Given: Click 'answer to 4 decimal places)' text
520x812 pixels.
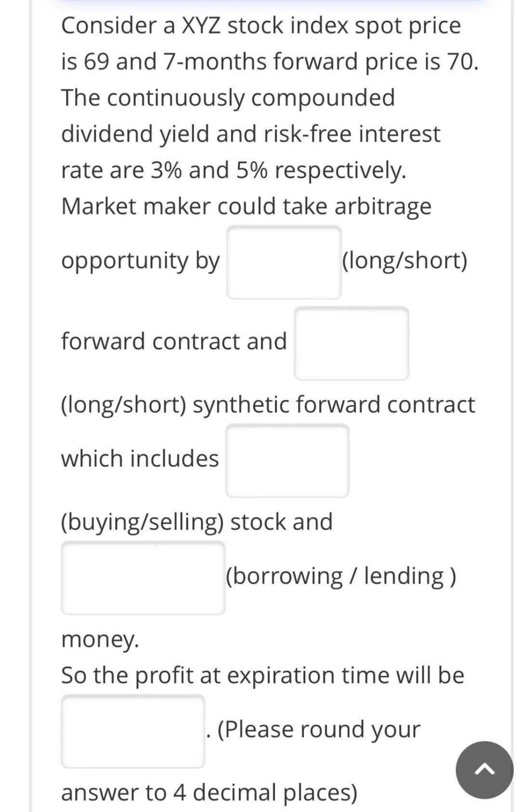Looking at the screenshot, I should [x=209, y=792].
